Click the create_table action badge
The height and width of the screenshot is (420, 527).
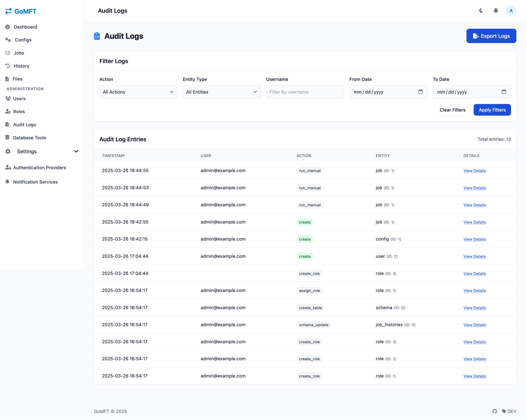[x=310, y=308]
